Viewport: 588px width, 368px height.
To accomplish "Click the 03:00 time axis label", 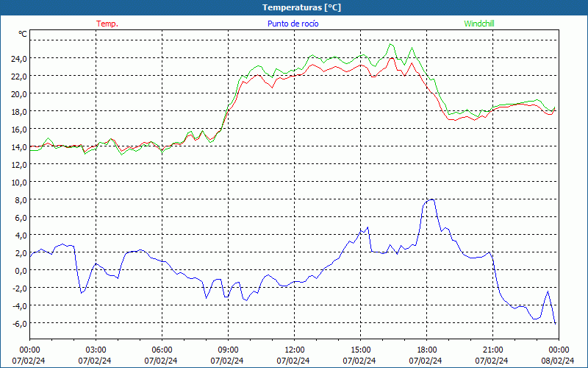I will [x=96, y=350].
